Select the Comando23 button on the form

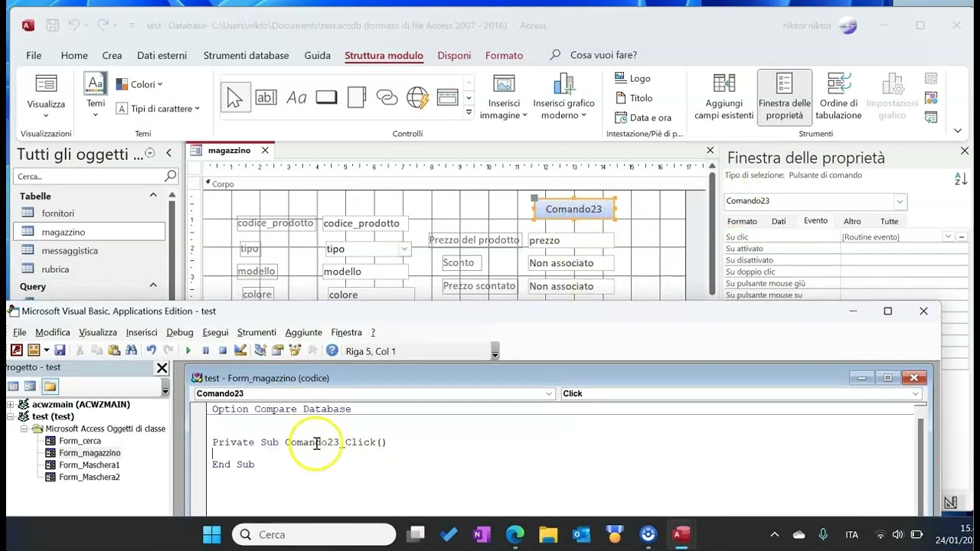573,209
